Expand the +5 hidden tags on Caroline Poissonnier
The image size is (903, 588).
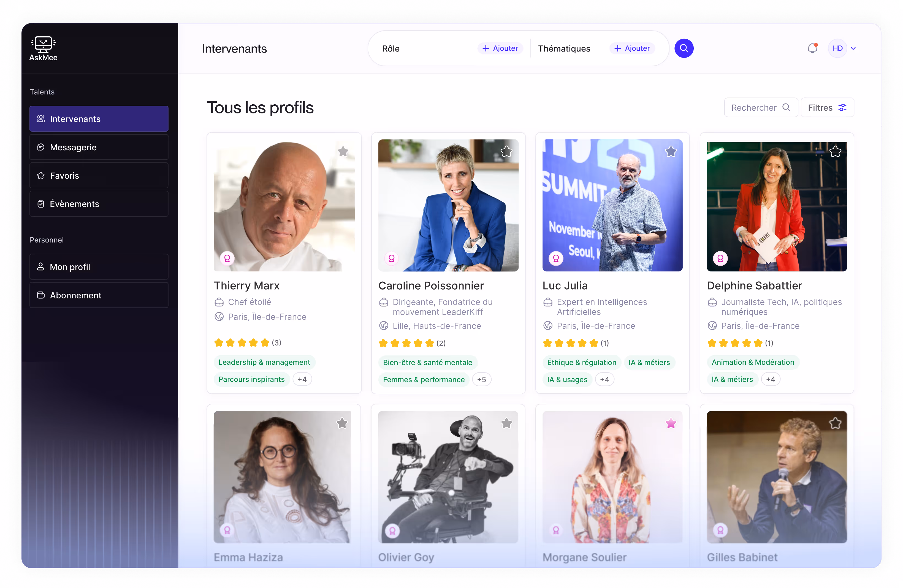pyautogui.click(x=481, y=379)
